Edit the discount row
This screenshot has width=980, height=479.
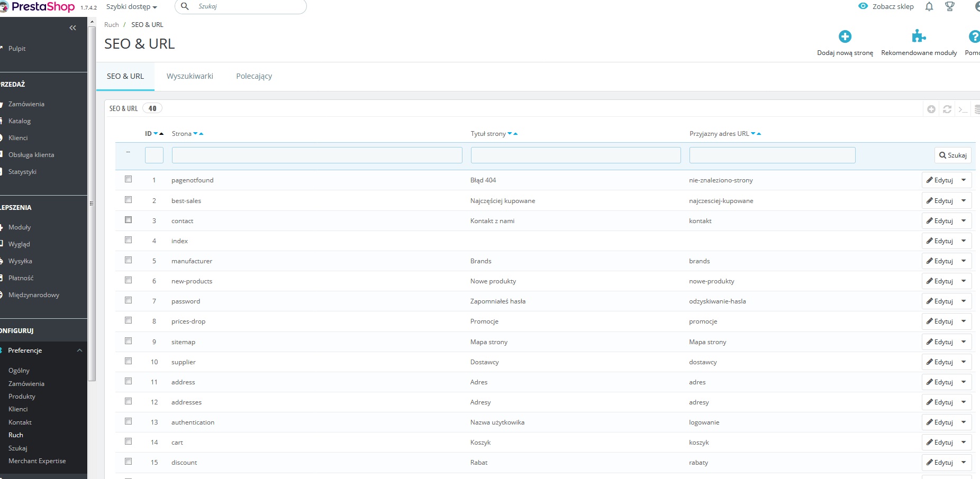[x=939, y=463]
